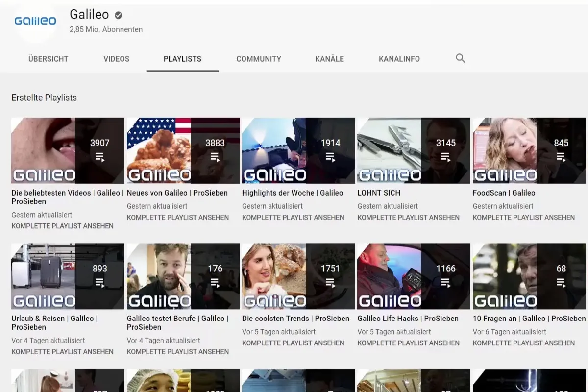Image resolution: width=588 pixels, height=392 pixels.
Task: Click KOMPLETTE PLAYLIST ANSEHEN under FoodScan
Action: click(524, 218)
